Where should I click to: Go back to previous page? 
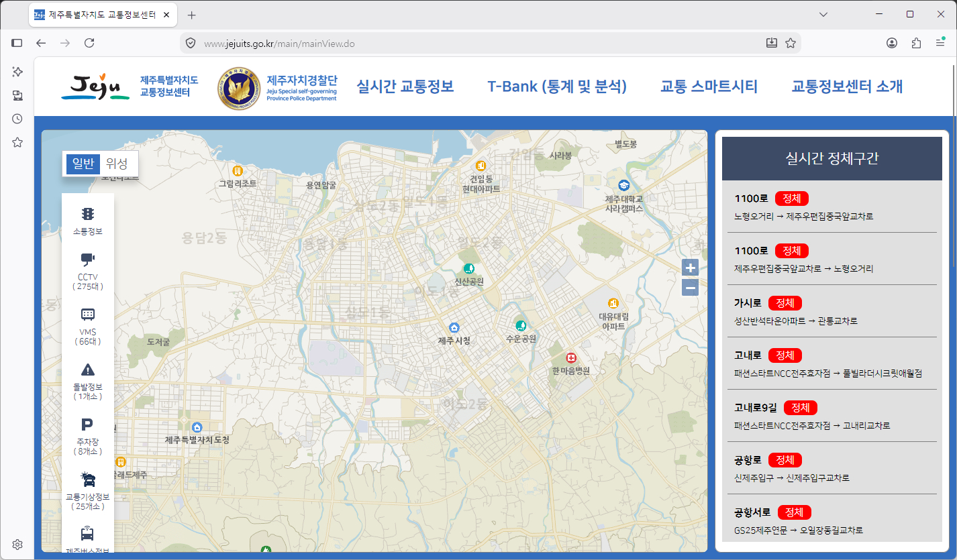point(41,43)
